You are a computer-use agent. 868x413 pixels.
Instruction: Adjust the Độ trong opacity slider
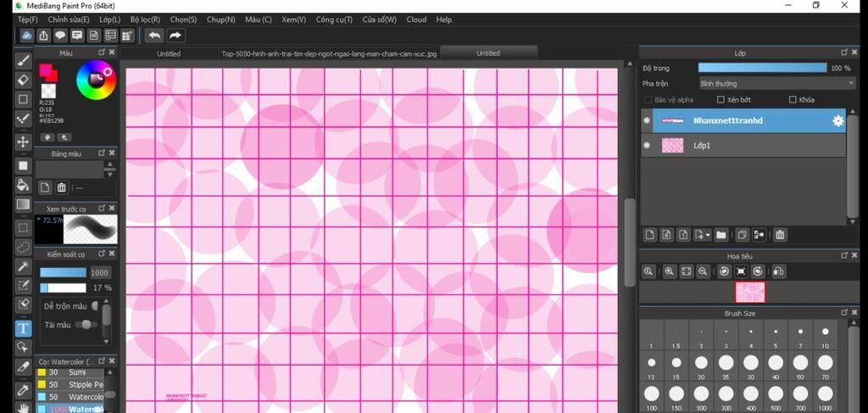pos(762,68)
